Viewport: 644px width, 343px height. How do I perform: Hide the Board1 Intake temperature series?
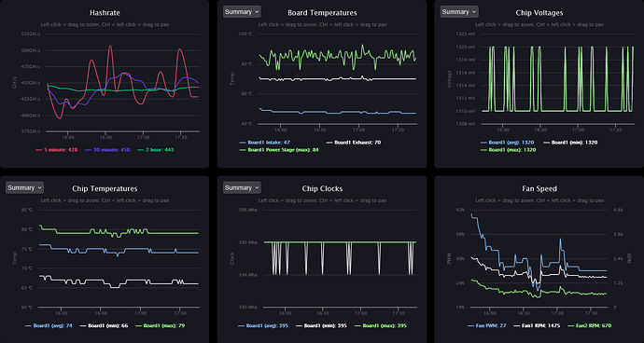[x=265, y=143]
